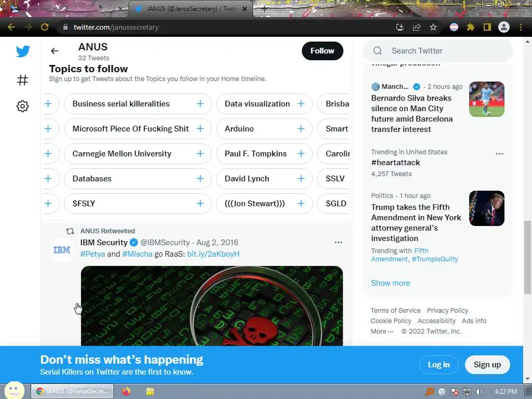
Task: Close the JANUS Twitter tab
Action: coord(245,9)
